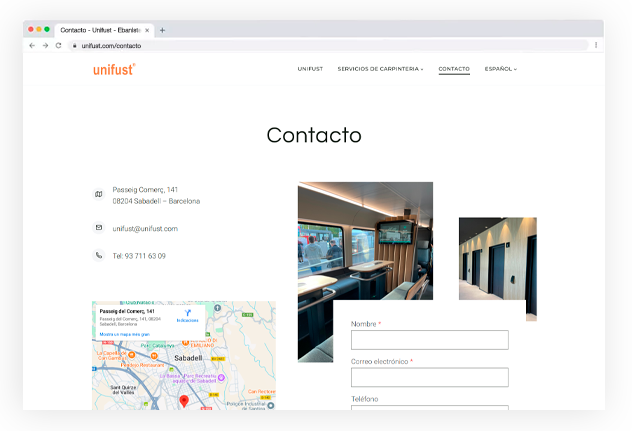
Task: Click the 'Passeig del Comerç, 141' map card title
Action: click(x=127, y=311)
